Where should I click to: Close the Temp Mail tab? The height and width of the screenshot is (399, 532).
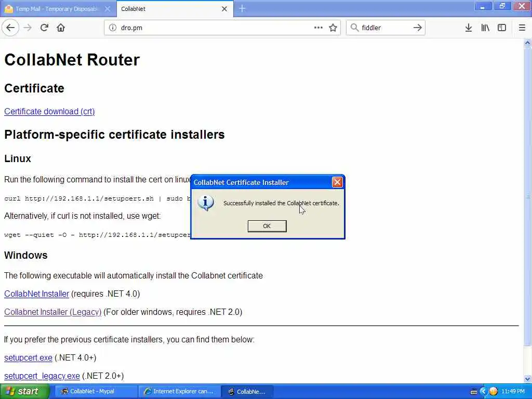(107, 9)
